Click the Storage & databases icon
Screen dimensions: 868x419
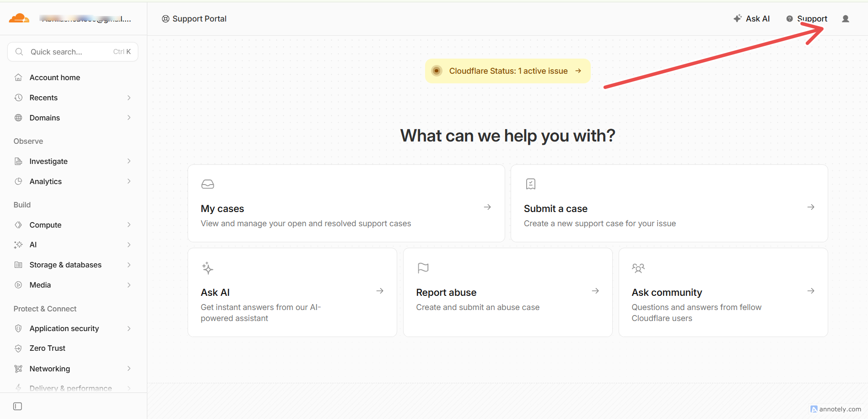pos(18,265)
